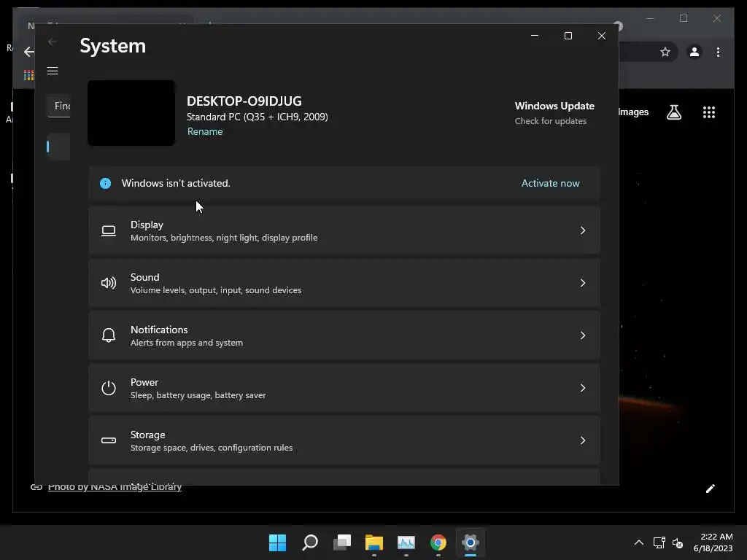This screenshot has width=747, height=560.
Task: Click the Settings gear on taskbar
Action: point(471,542)
